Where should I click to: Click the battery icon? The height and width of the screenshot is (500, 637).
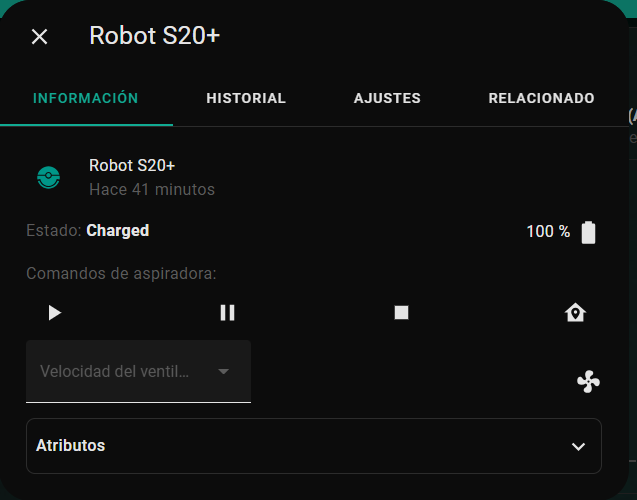tap(588, 232)
